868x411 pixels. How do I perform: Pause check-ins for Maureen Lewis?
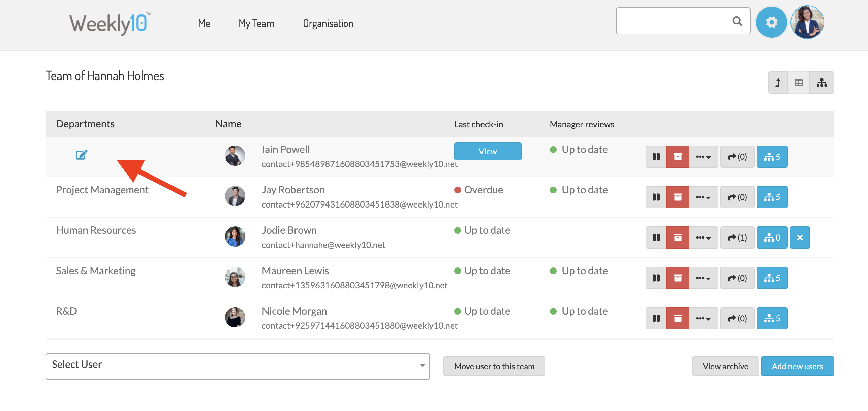656,278
